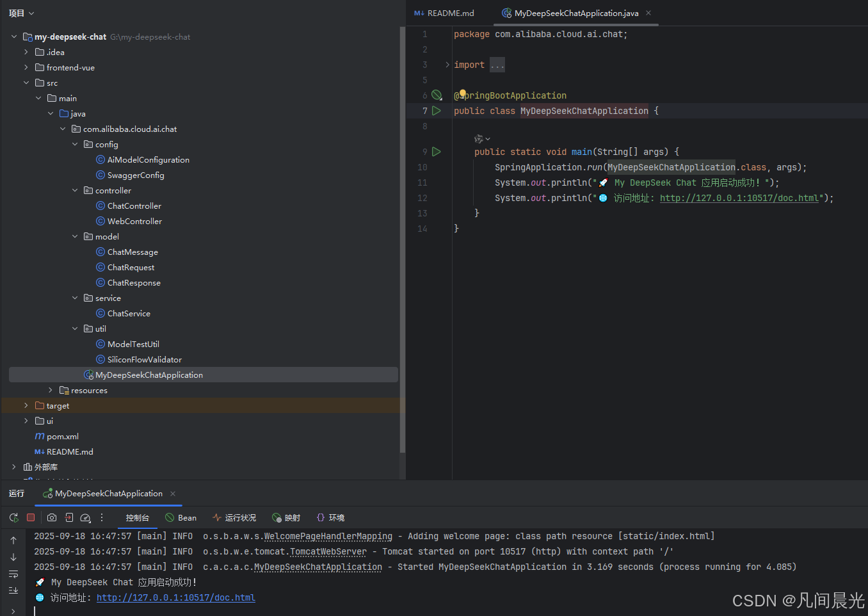Click WelcomePageHandlerMapping class link in console
Screen dimensions: 868x616
(x=328, y=536)
